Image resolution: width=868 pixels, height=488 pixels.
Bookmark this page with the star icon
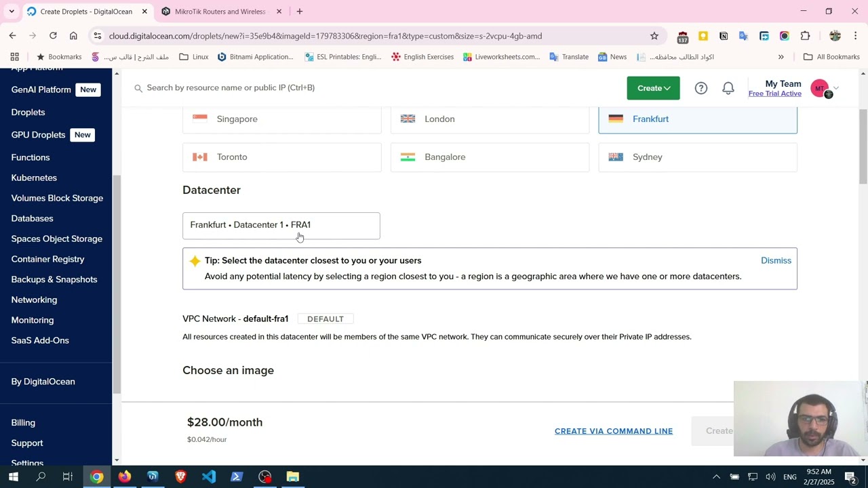tap(654, 36)
